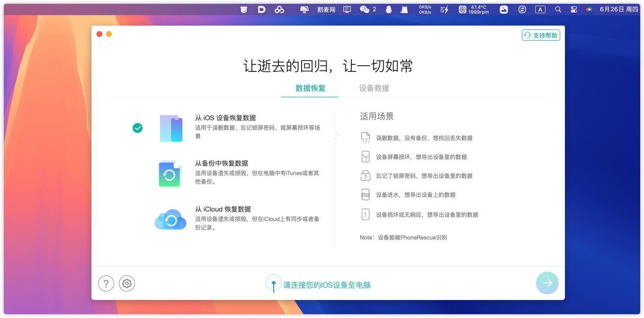The image size is (644, 318).
Task: Switch to the 数据恢复 tab
Action: [x=310, y=88]
